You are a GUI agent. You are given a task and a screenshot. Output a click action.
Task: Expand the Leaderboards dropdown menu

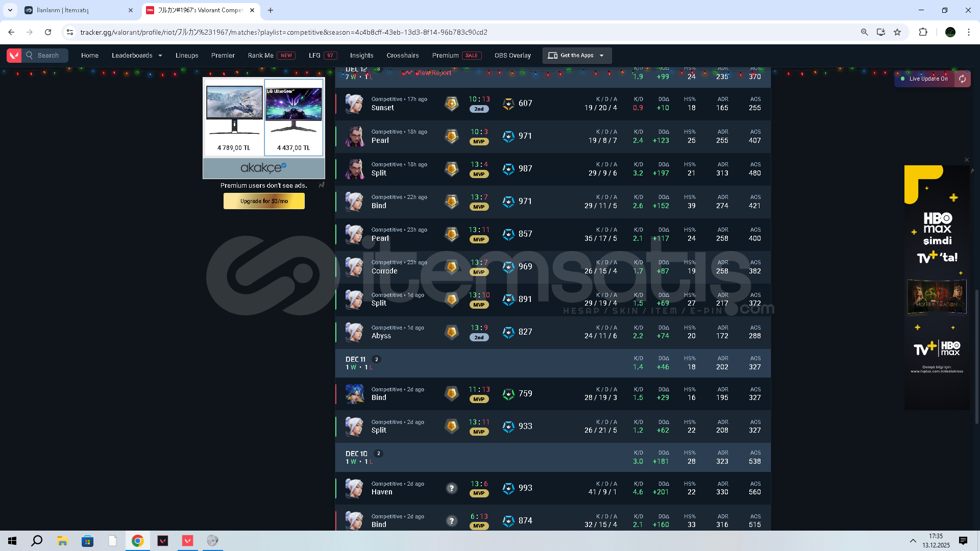tap(137, 55)
